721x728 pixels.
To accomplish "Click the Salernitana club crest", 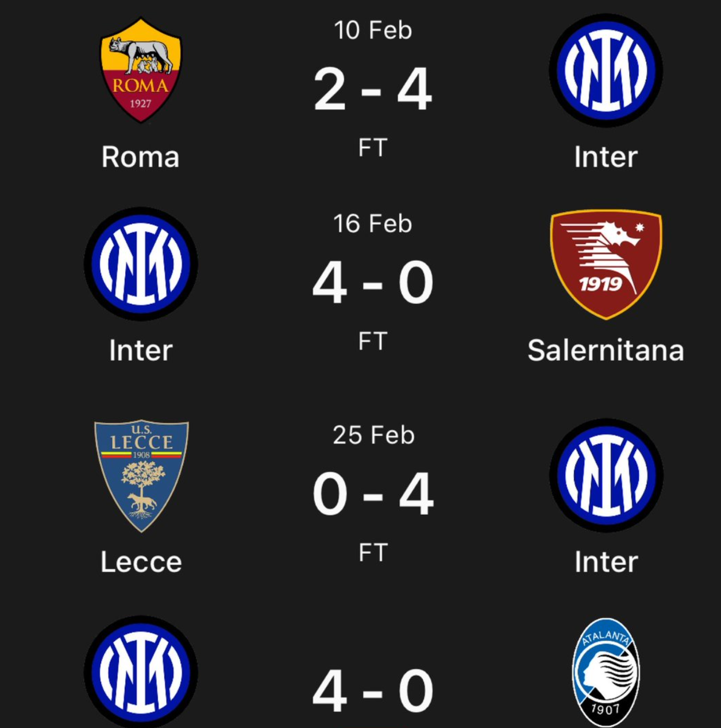I will (x=606, y=264).
